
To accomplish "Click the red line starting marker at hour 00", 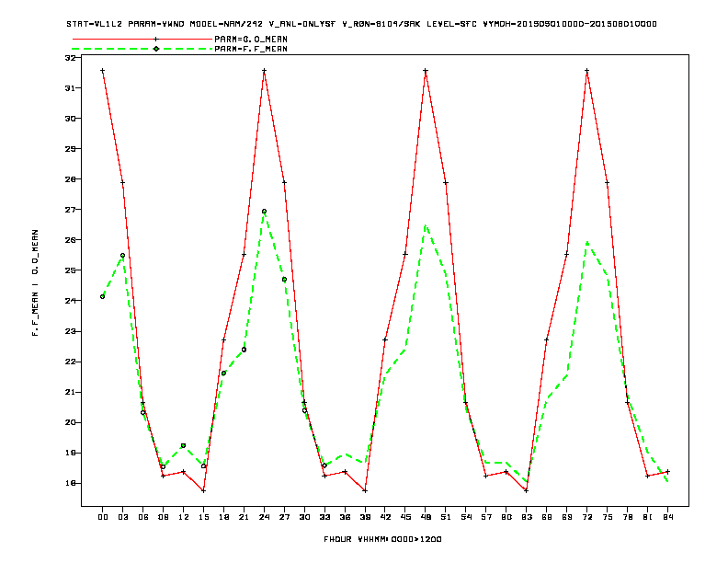I will tap(103, 71).
